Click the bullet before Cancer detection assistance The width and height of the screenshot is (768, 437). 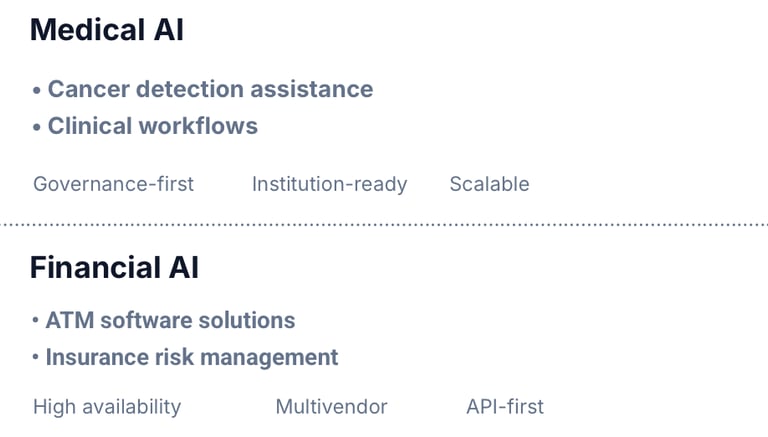click(37, 90)
